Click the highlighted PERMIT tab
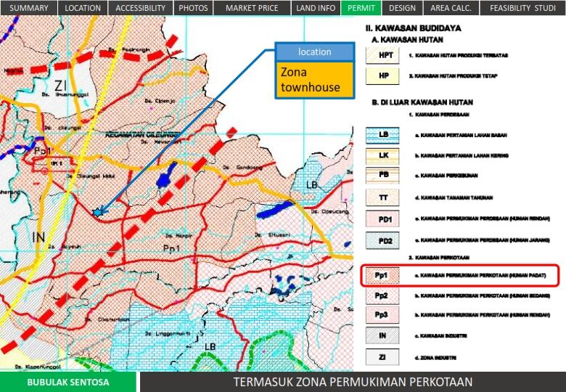This screenshot has height=392, width=566. click(x=361, y=7)
